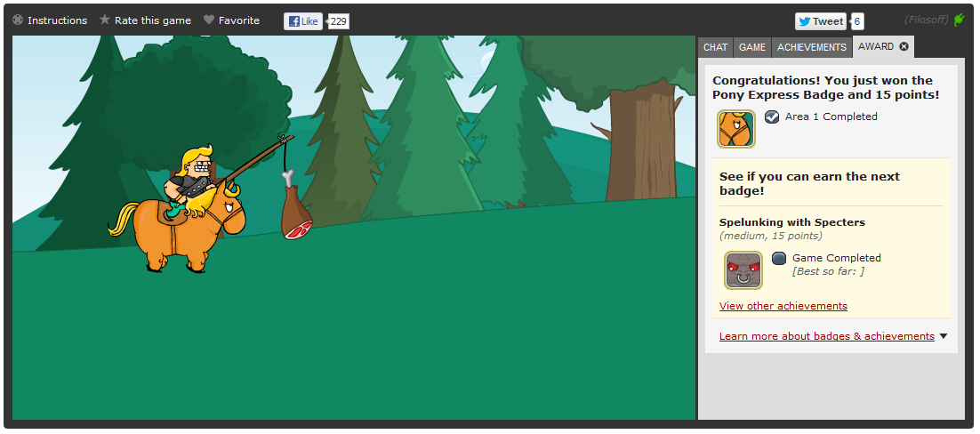Click the Spelunking with Specters badge icon
The height and width of the screenshot is (434, 980).
pos(743,270)
